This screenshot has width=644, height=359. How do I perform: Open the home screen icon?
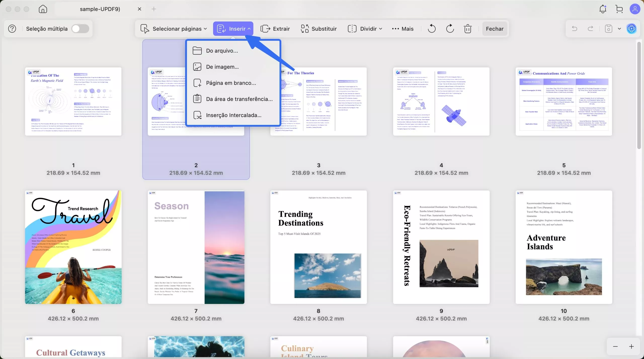(x=43, y=9)
